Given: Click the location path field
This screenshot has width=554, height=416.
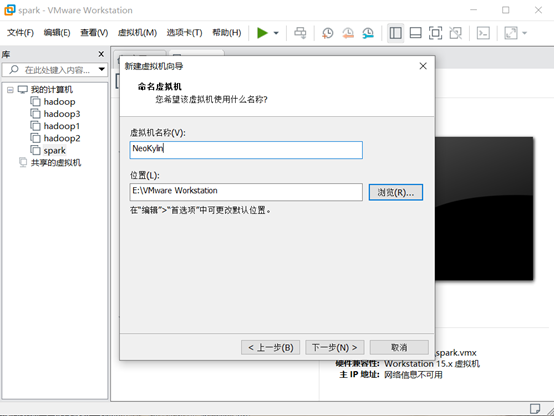Looking at the screenshot, I should pos(246,192).
